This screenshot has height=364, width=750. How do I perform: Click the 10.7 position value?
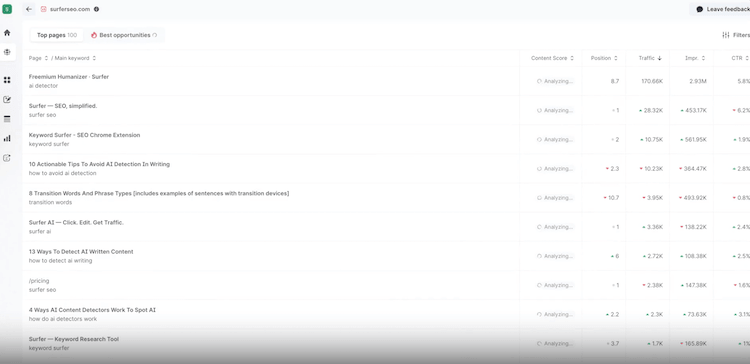614,198
